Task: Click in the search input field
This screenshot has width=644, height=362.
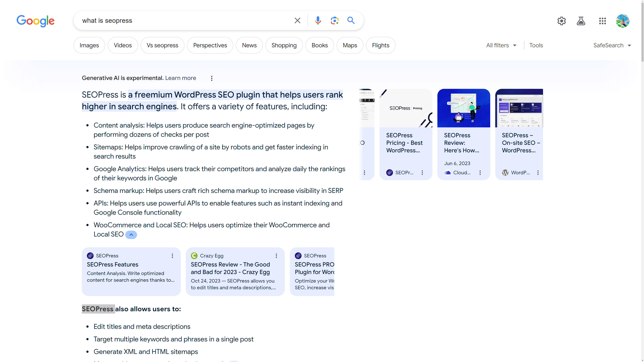Action: [185, 20]
